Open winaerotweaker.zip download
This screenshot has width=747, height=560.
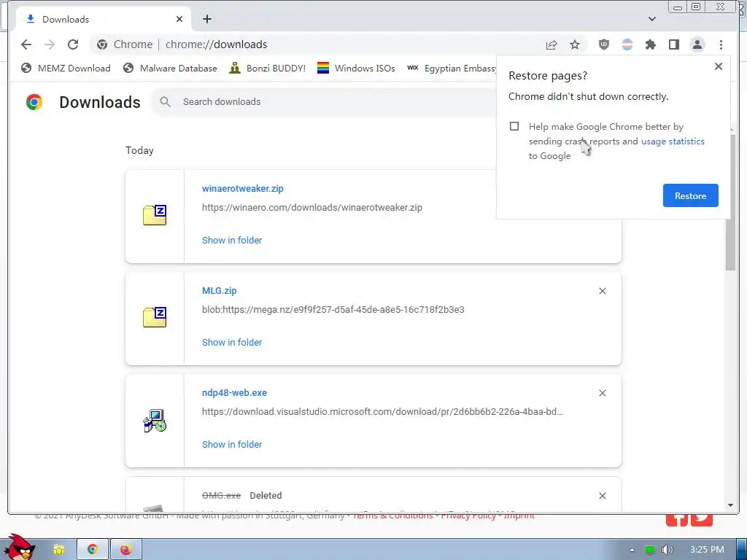(242, 189)
